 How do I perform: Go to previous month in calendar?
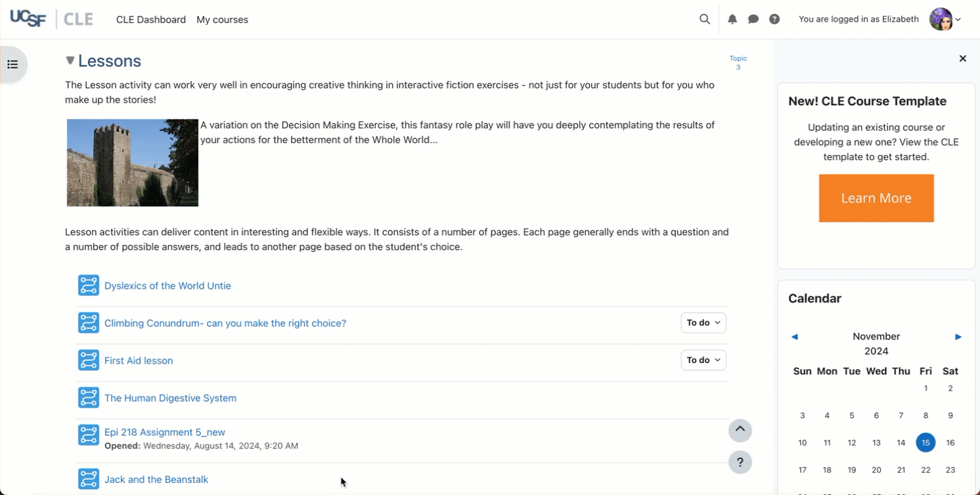[795, 337]
